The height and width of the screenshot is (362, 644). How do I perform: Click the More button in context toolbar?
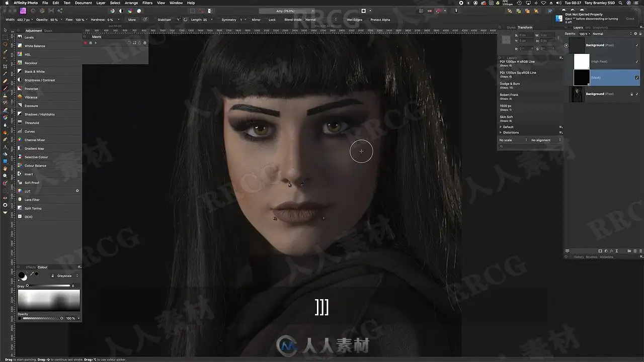(x=132, y=20)
